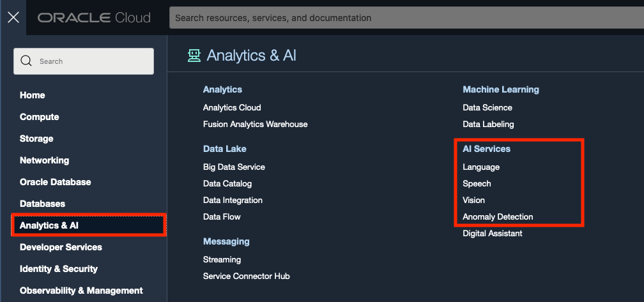Select Anomaly Detection under AI Services
This screenshot has height=302, width=644.
tap(498, 216)
